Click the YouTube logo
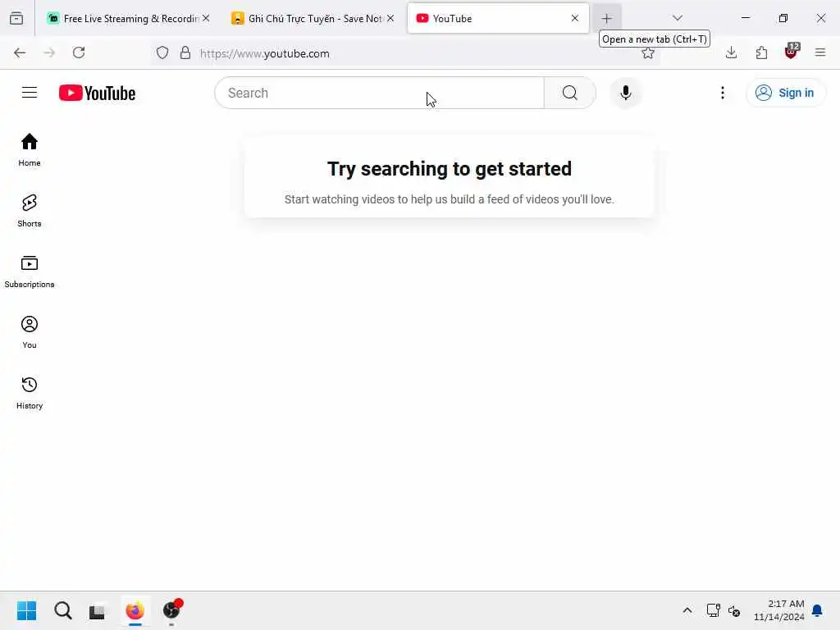 click(x=97, y=93)
